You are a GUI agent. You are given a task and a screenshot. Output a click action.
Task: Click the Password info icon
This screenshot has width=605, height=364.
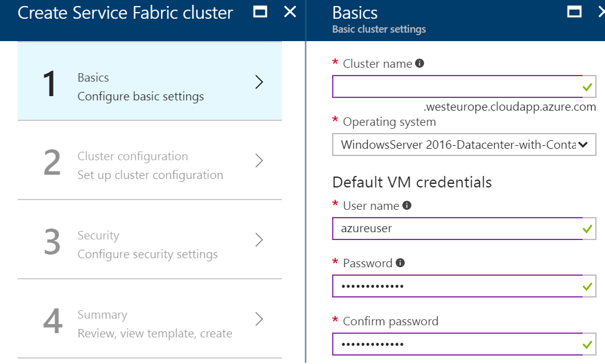(400, 262)
